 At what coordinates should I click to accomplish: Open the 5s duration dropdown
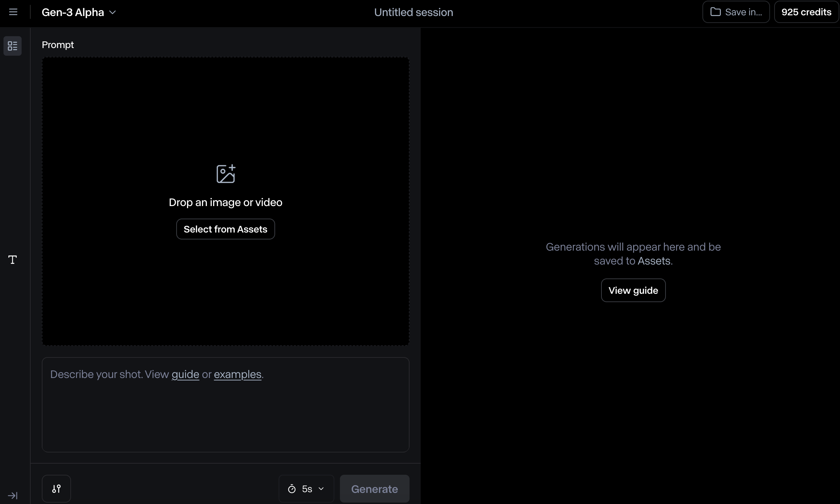pyautogui.click(x=306, y=489)
